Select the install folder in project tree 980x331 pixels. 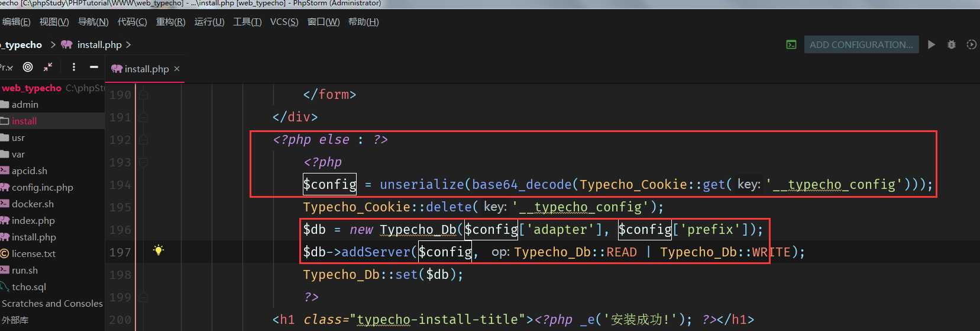point(24,121)
